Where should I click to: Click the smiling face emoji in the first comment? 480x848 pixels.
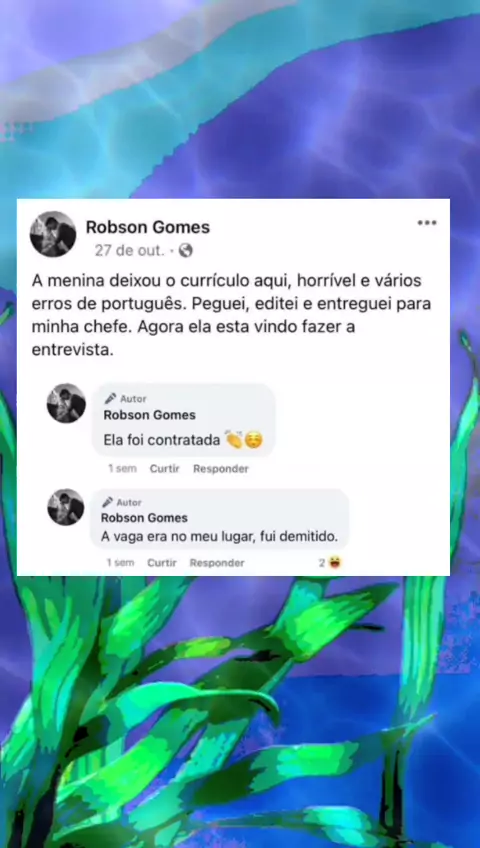point(254,440)
